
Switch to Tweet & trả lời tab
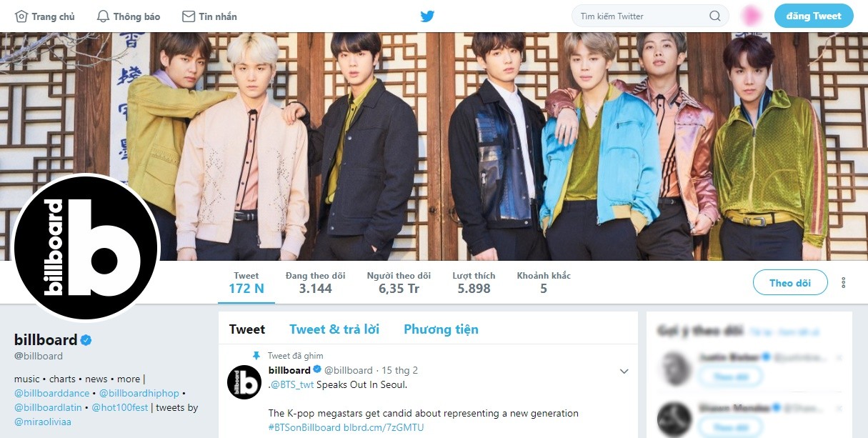pyautogui.click(x=334, y=329)
